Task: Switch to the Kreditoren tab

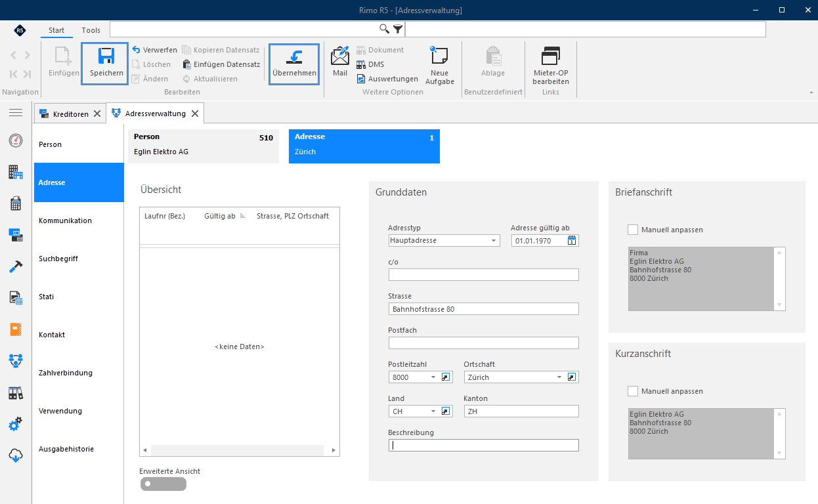Action: [x=71, y=114]
